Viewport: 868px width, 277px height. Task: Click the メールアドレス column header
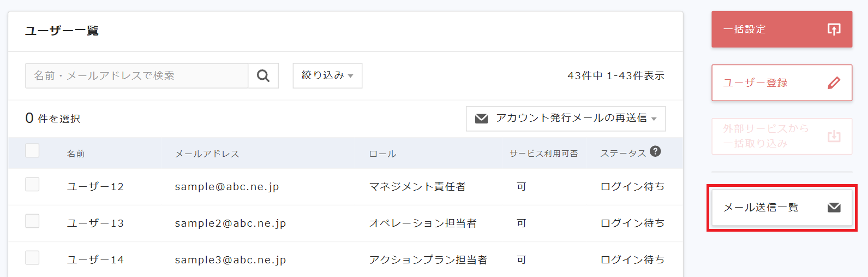[x=207, y=154]
